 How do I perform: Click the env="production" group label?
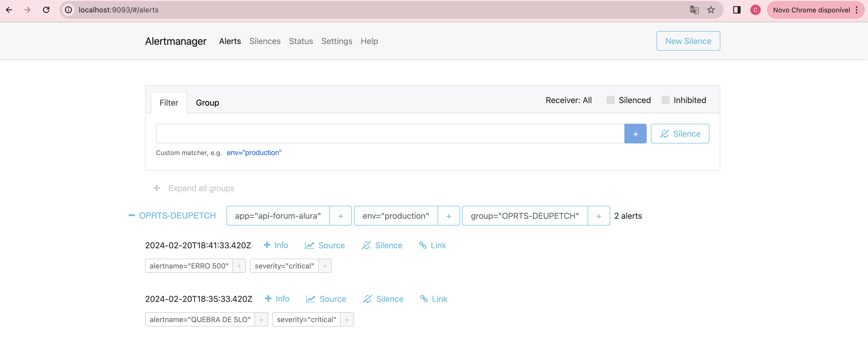point(396,216)
